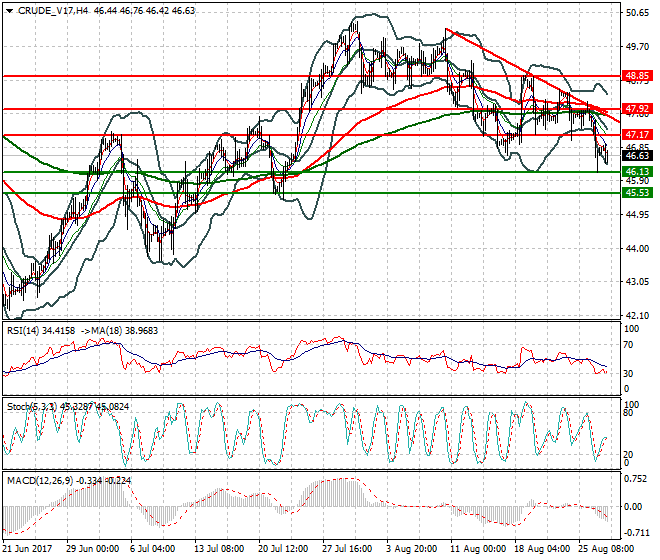Select the 11 Aug 00:00 time label
The image size is (660, 560).
[x=478, y=549]
